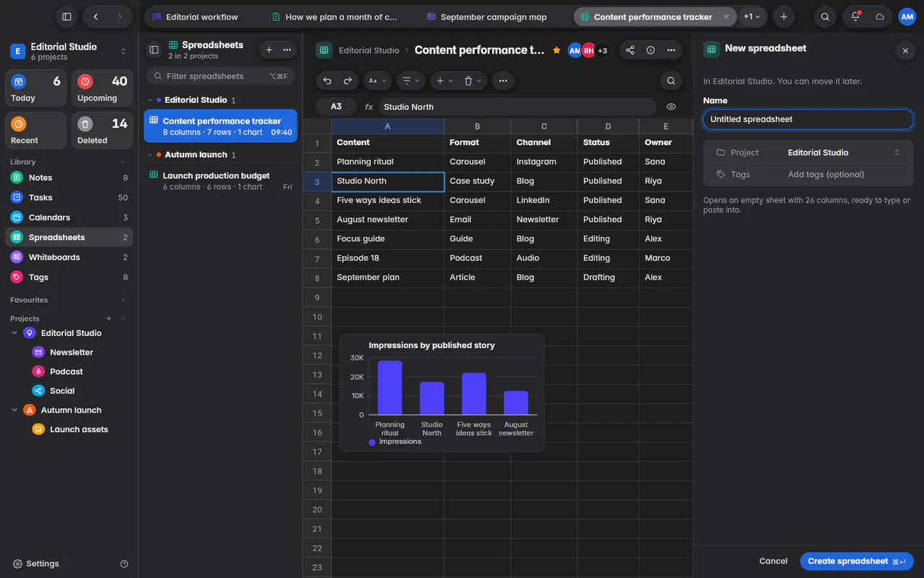Select the Episode 18 cell
This screenshot has width=924, height=578.
pos(388,258)
